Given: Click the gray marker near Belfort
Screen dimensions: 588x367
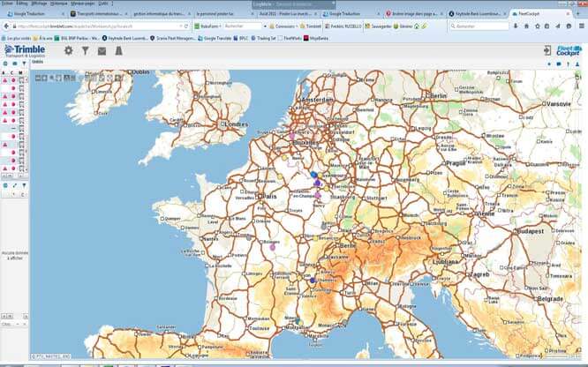Looking at the screenshot, I should [324, 227].
